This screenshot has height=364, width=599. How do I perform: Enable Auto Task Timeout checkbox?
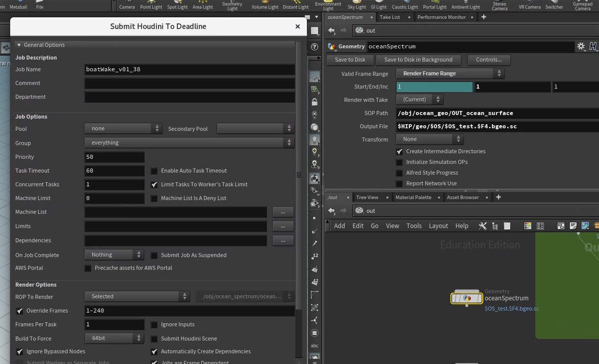(154, 171)
